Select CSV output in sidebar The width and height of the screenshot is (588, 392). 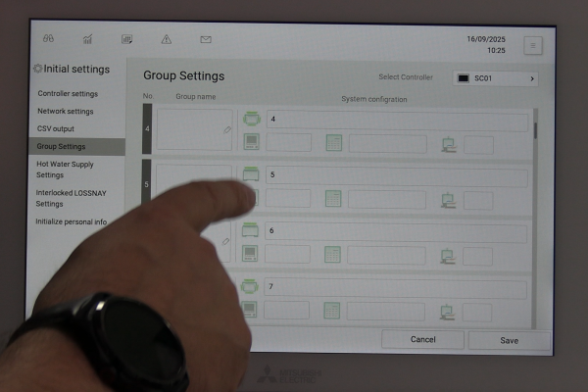tap(56, 128)
